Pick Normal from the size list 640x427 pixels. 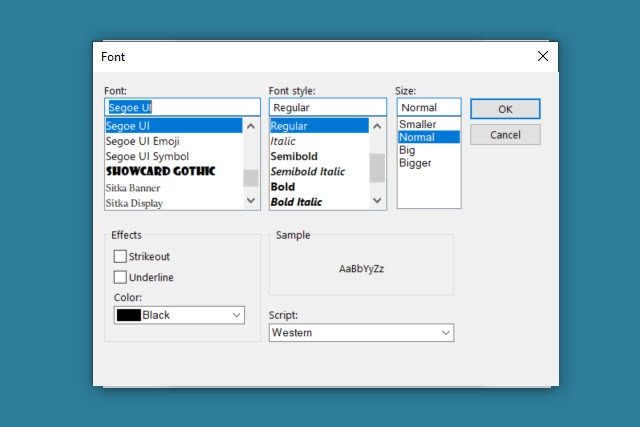pos(429,137)
